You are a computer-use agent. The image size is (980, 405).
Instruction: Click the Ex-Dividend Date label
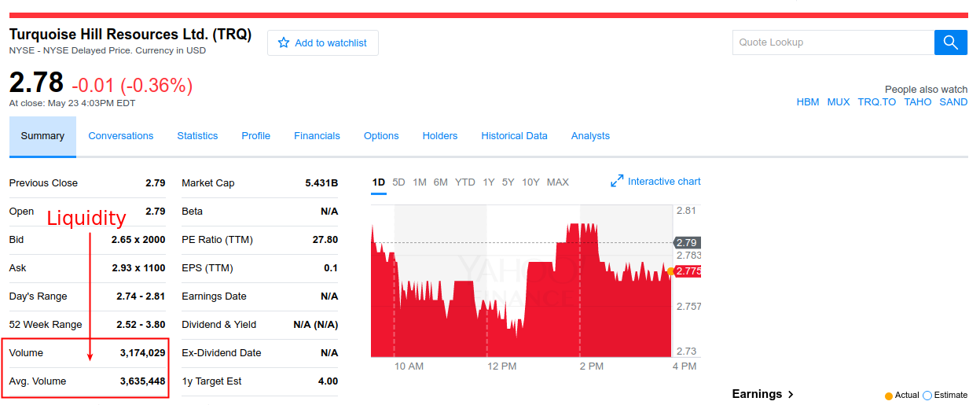pos(221,353)
